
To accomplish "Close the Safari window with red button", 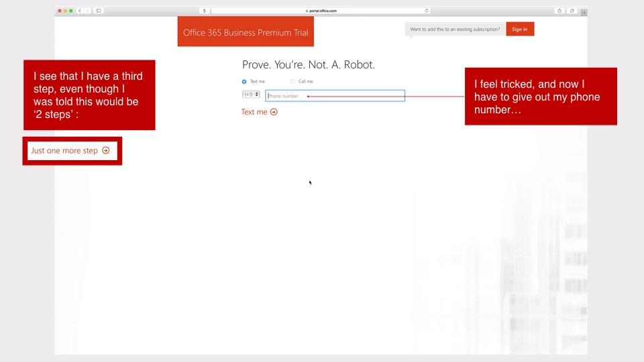I will pos(60,11).
